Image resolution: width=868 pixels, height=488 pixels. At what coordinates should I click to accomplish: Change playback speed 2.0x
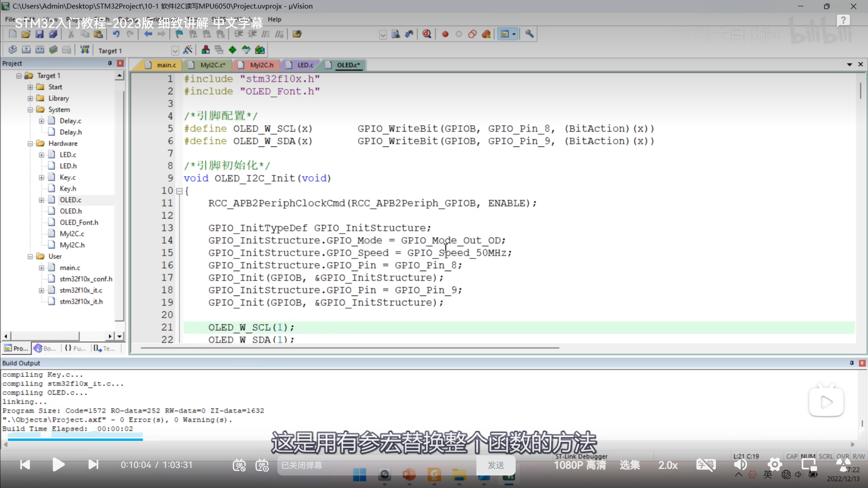pyautogui.click(x=668, y=465)
